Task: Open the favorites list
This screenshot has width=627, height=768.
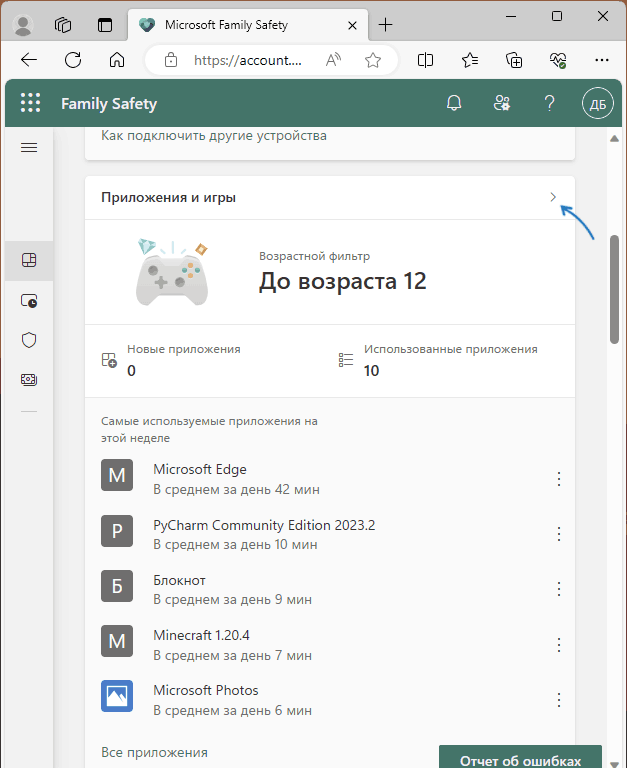Action: 470,60
